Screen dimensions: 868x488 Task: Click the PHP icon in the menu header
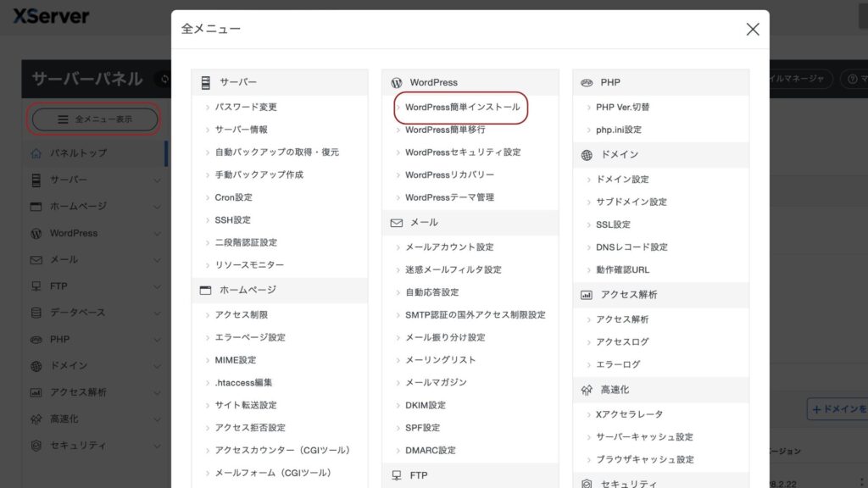point(587,82)
